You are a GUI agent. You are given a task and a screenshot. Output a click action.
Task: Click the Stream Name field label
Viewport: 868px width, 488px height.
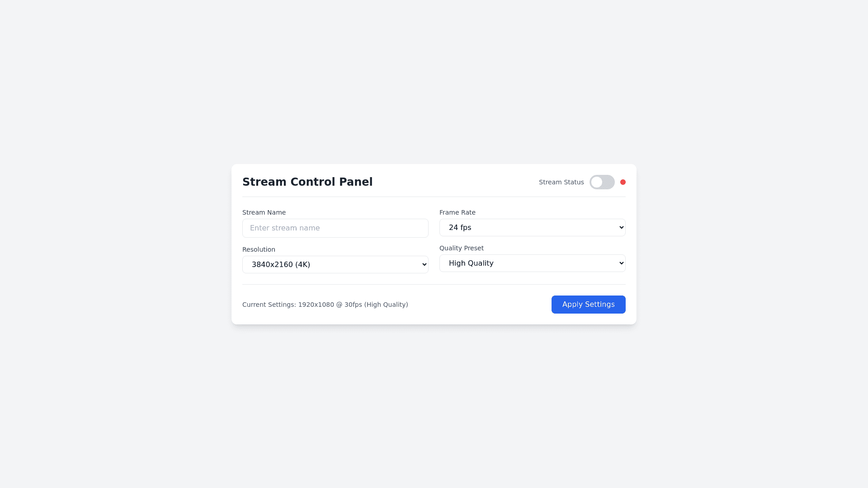264,212
